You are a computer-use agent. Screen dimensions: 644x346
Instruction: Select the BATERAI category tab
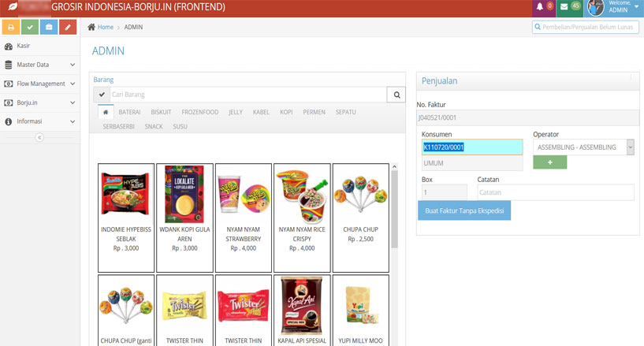click(x=129, y=112)
